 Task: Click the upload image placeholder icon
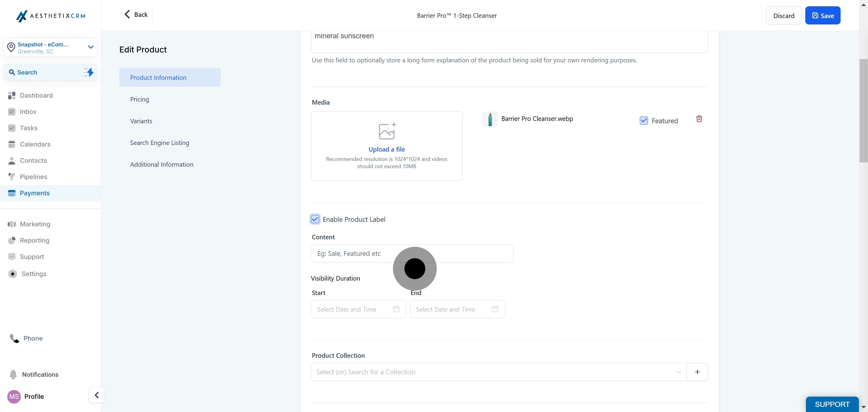click(387, 131)
